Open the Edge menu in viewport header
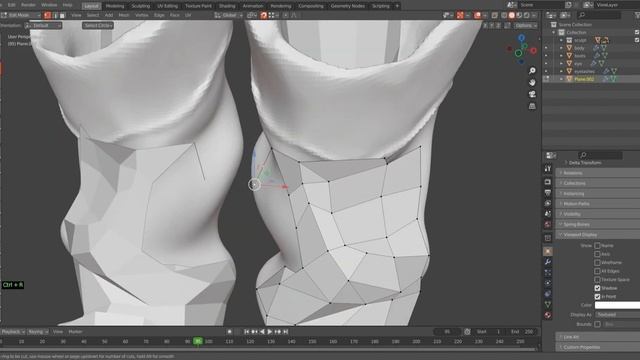This screenshot has height=360, width=640. coord(159,15)
